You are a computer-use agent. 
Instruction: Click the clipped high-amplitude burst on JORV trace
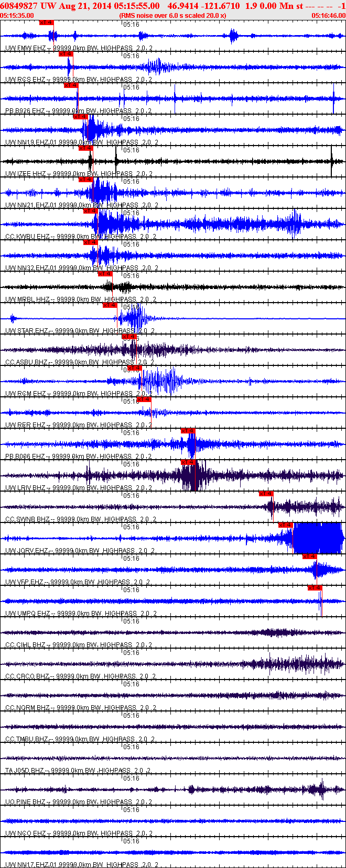(x=318, y=538)
